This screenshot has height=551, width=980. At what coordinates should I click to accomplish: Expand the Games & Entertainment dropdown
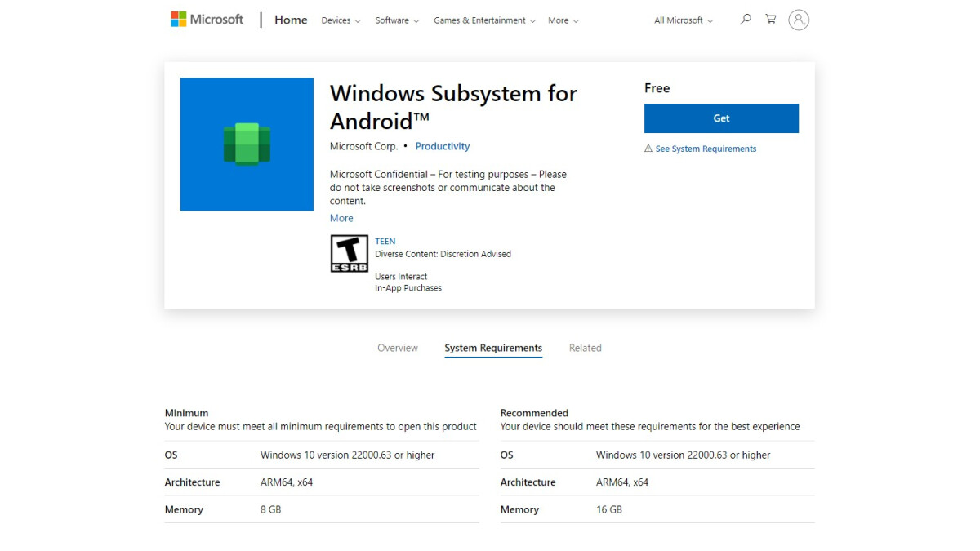(x=484, y=20)
